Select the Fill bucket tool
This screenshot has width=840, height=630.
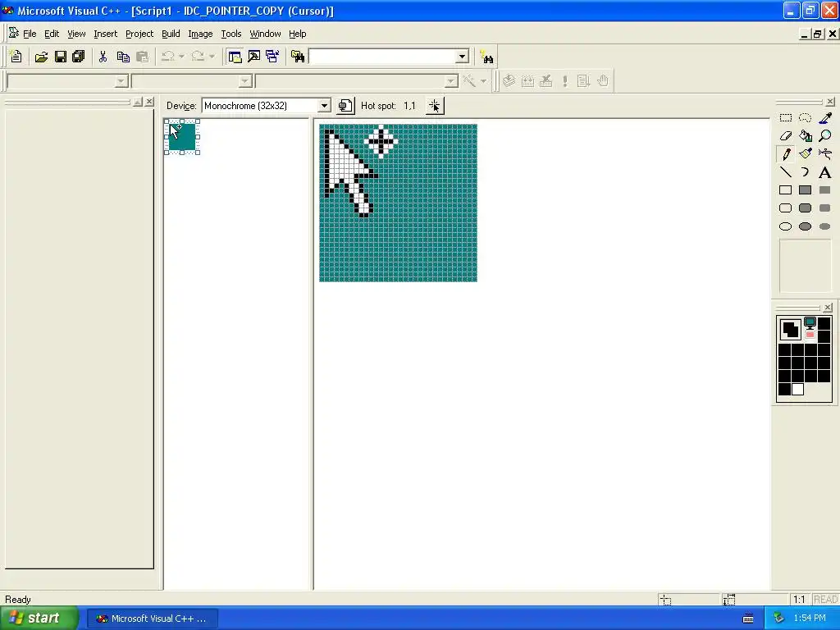[806, 136]
